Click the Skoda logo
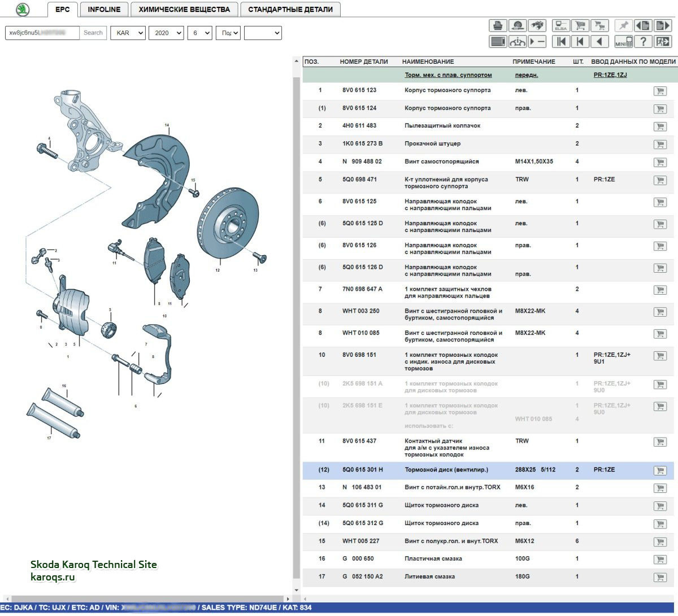 coord(22,9)
